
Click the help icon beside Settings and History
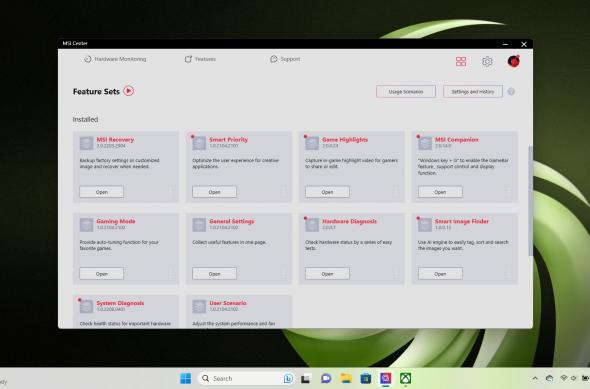tap(511, 91)
